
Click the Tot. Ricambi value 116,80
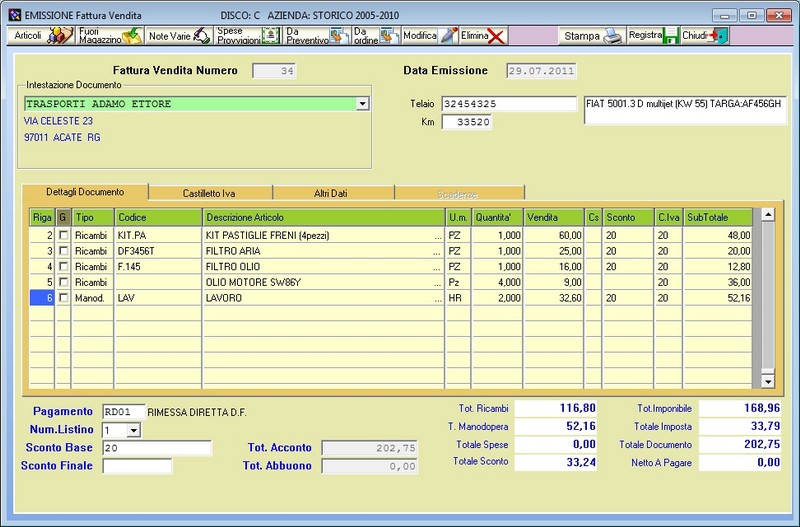(x=556, y=408)
